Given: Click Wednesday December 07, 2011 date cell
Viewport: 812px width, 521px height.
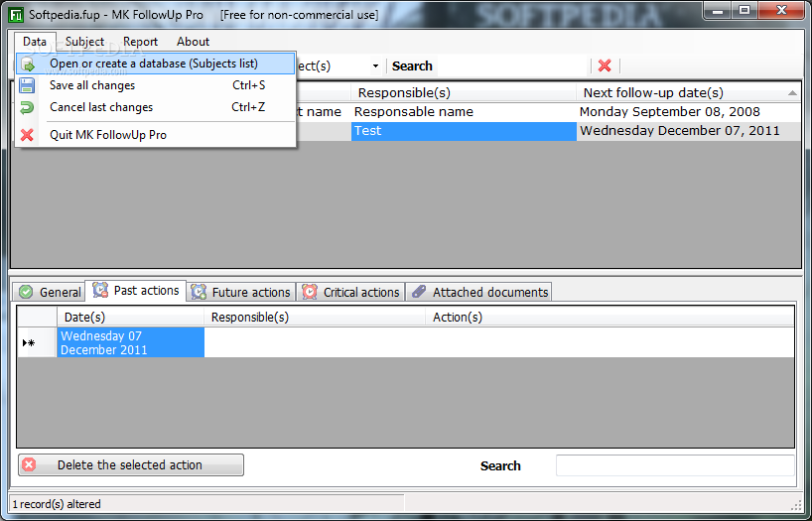Looking at the screenshot, I should pyautogui.click(x=689, y=131).
